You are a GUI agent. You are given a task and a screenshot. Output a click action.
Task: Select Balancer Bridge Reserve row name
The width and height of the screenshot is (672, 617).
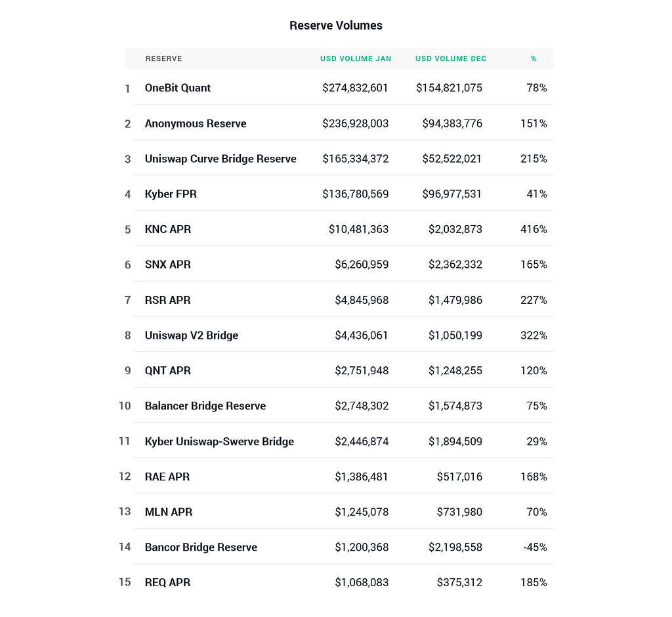(x=205, y=406)
